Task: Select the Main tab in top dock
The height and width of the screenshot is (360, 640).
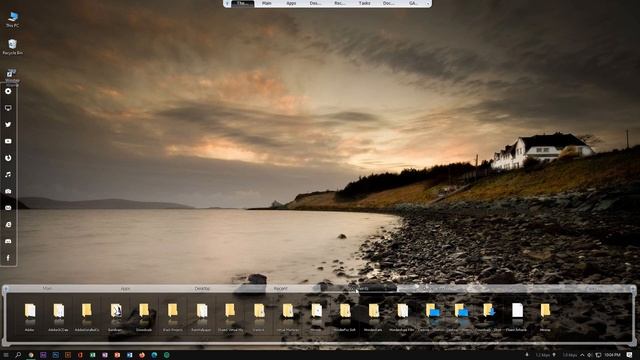Action: pos(267,3)
